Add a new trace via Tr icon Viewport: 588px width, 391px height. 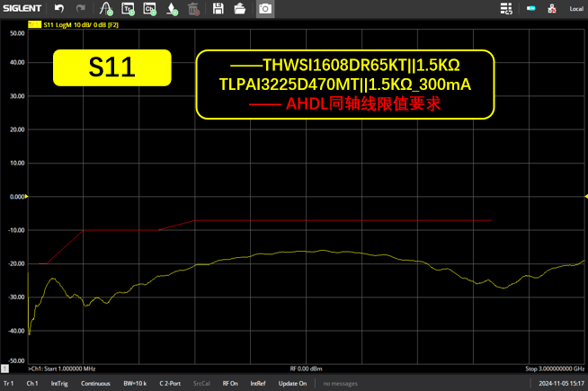[128, 9]
